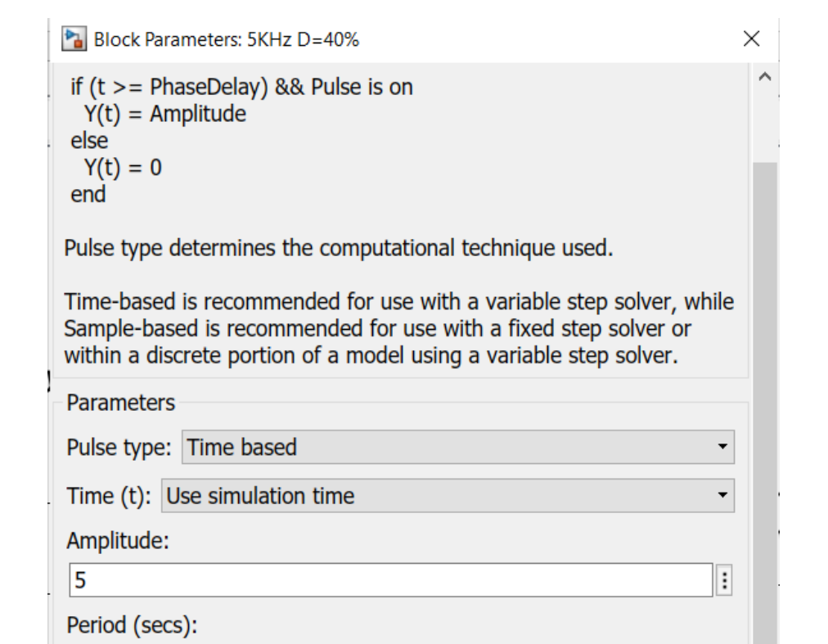
Task: Click the scrollbar up arrow
Action: pyautogui.click(x=765, y=77)
